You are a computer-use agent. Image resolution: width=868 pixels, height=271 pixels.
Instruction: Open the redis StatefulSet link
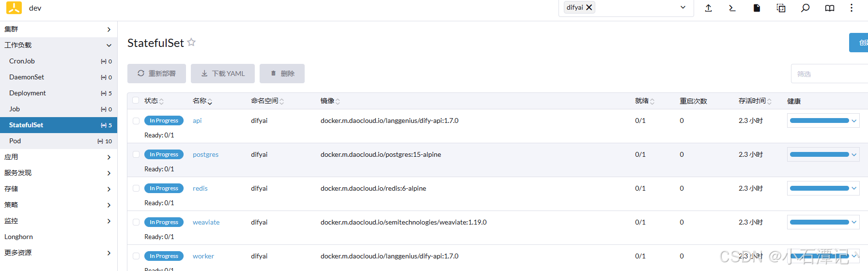tap(200, 188)
